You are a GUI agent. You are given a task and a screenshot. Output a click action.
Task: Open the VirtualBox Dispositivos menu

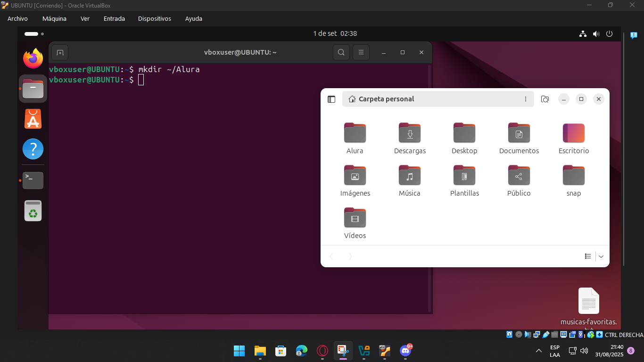(x=155, y=19)
